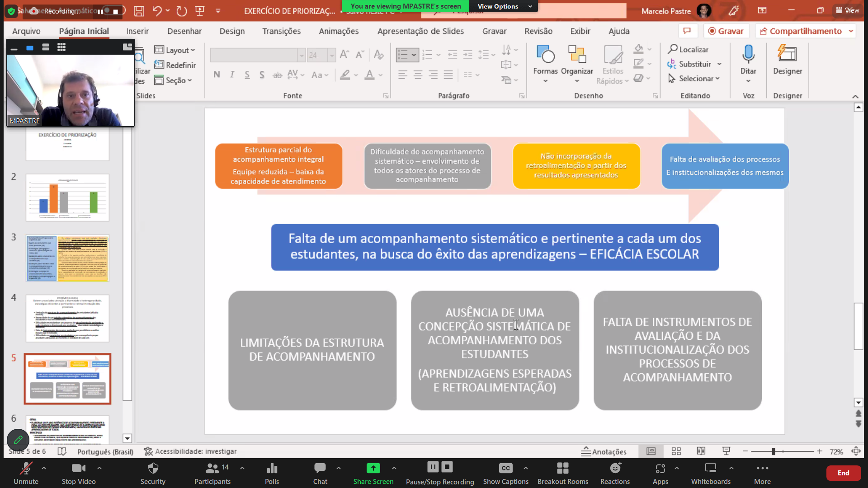Open Zoom Security options
The image size is (868, 488).
pyautogui.click(x=153, y=473)
